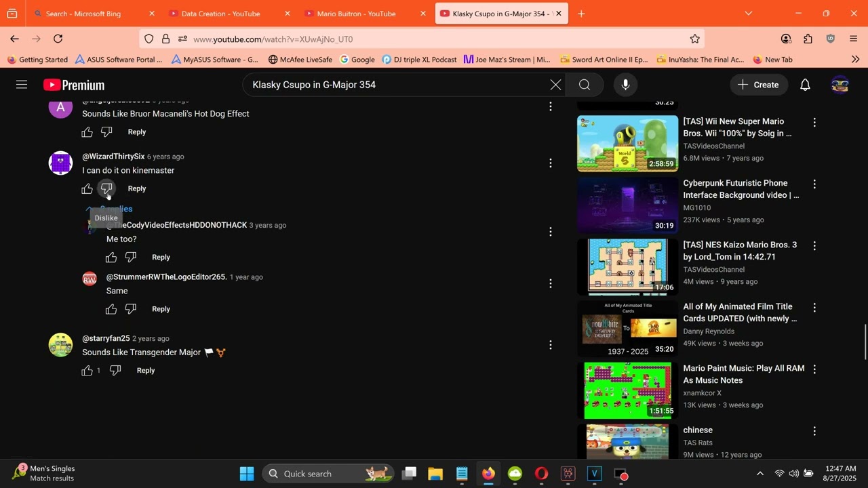Open options for 'Same' reply
Screen dimensions: 868x488
(551, 283)
